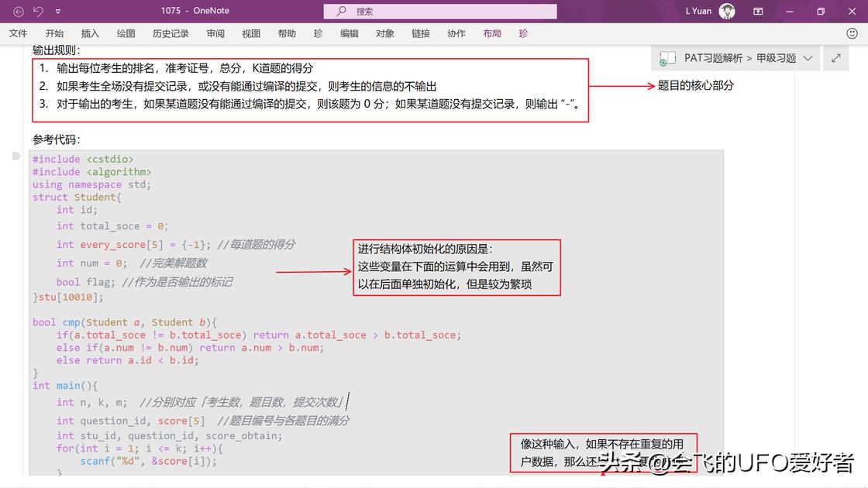
Task: Click the feedback smiley icon on the ribbon
Action: 851,33
